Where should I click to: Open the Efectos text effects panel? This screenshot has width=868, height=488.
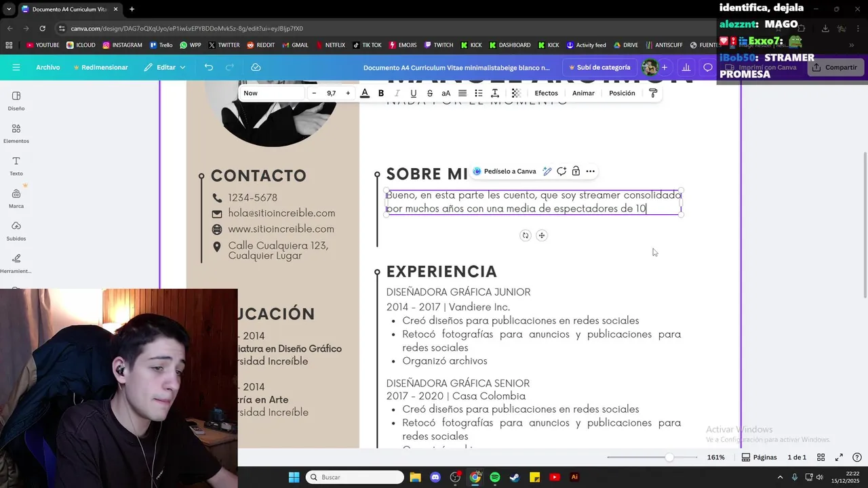[546, 93]
